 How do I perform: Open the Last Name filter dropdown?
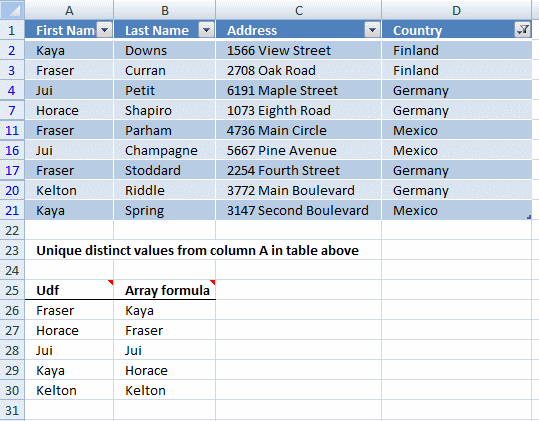206,30
